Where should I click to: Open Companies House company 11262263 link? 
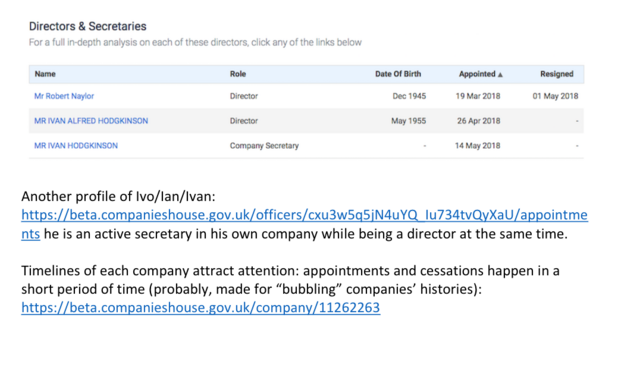200,308
